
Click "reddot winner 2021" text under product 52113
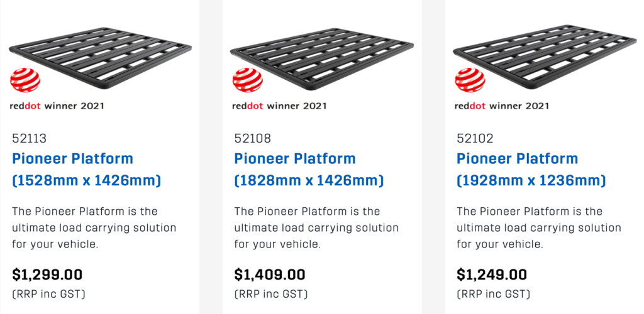coord(57,106)
